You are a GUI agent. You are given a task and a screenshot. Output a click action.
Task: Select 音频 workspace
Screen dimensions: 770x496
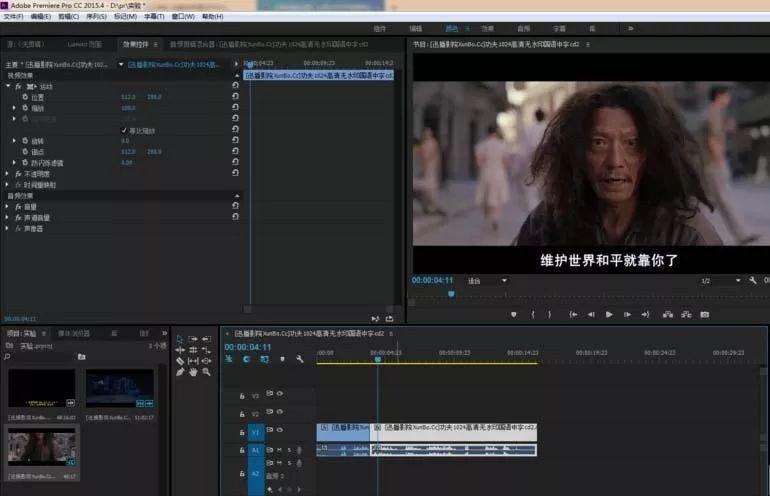pyautogui.click(x=523, y=28)
